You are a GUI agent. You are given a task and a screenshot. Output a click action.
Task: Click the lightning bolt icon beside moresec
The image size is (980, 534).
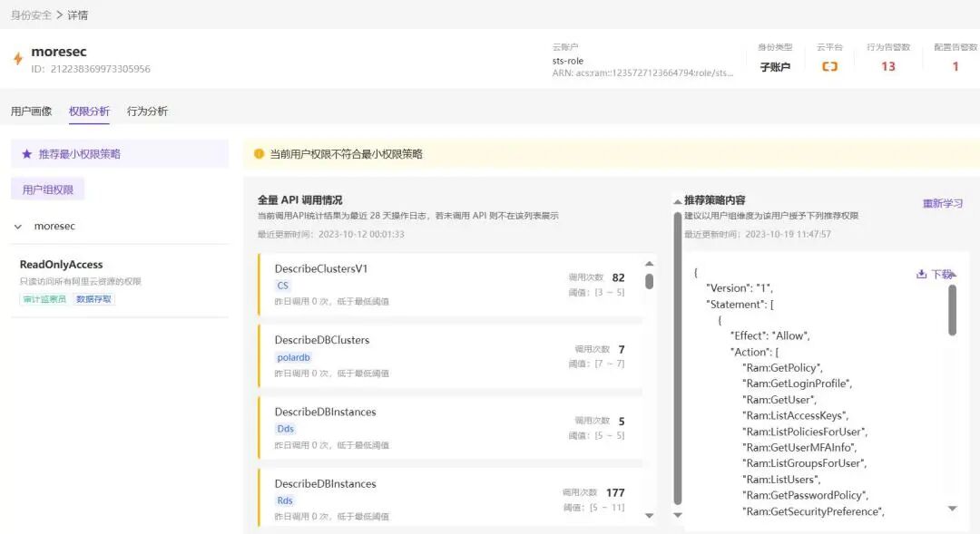[18, 58]
